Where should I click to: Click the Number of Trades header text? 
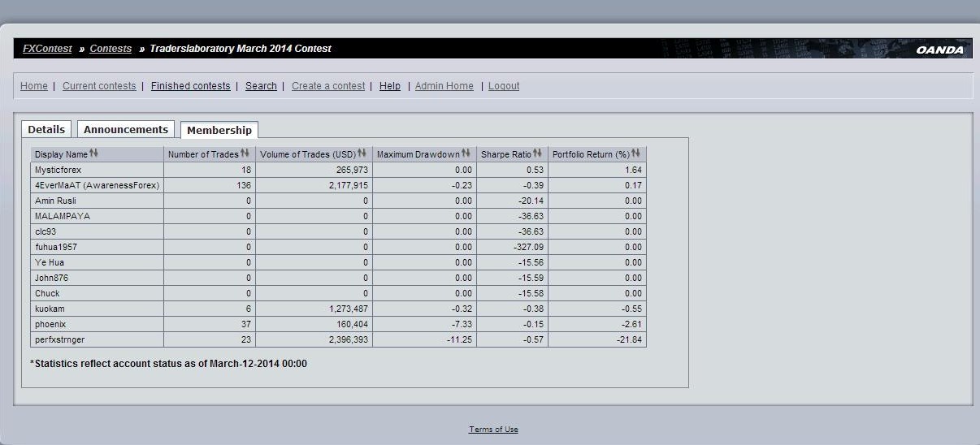tap(202, 154)
